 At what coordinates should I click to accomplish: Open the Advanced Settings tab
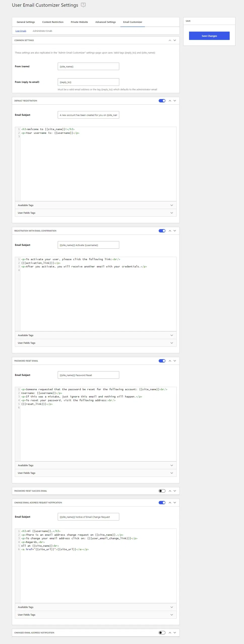106,22
